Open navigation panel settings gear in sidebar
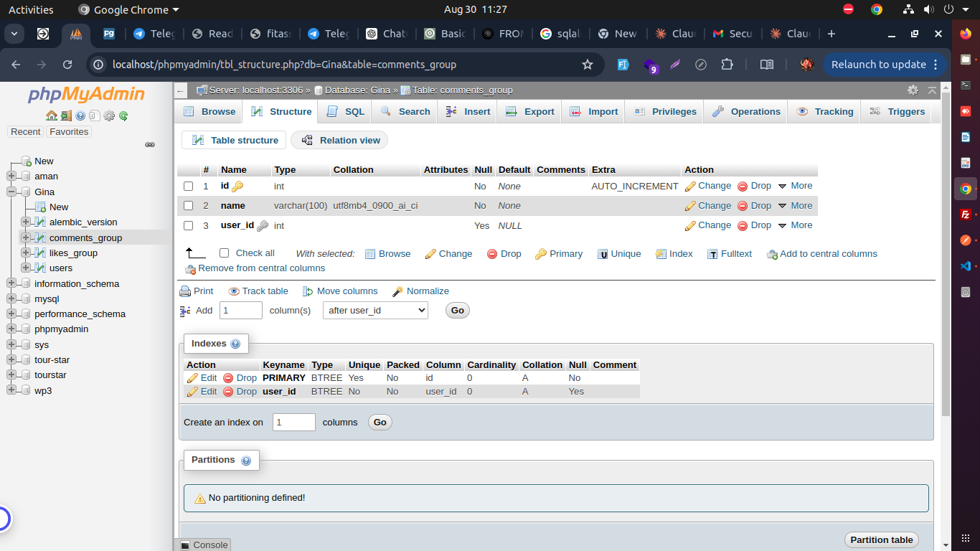The image size is (980, 551). click(109, 116)
